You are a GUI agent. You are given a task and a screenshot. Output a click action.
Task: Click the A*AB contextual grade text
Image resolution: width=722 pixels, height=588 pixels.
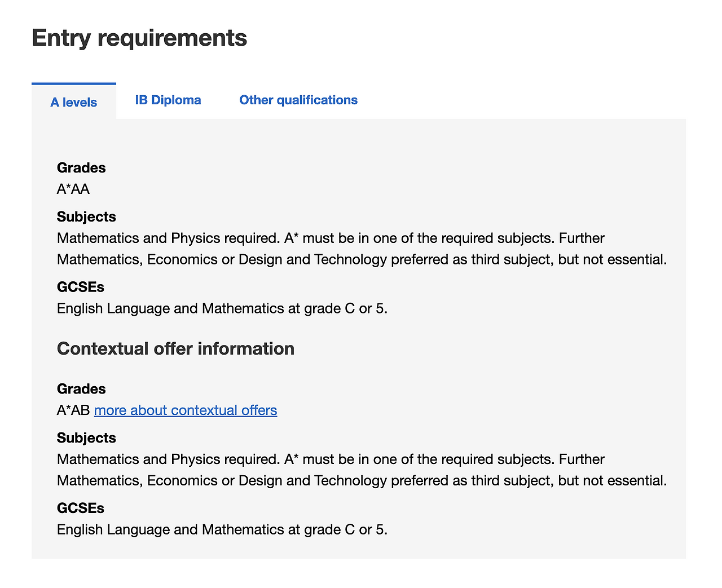pyautogui.click(x=73, y=410)
